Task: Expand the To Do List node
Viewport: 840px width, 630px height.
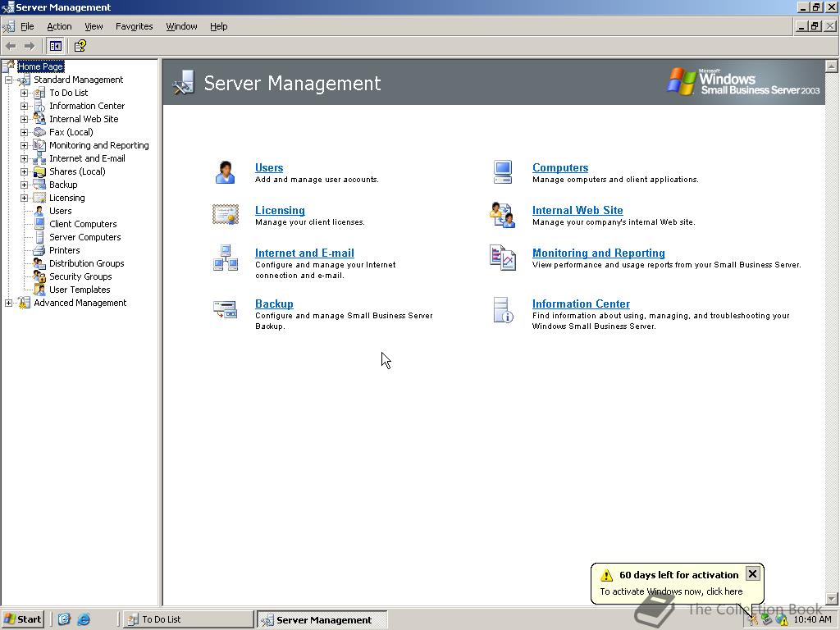Action: [24, 94]
